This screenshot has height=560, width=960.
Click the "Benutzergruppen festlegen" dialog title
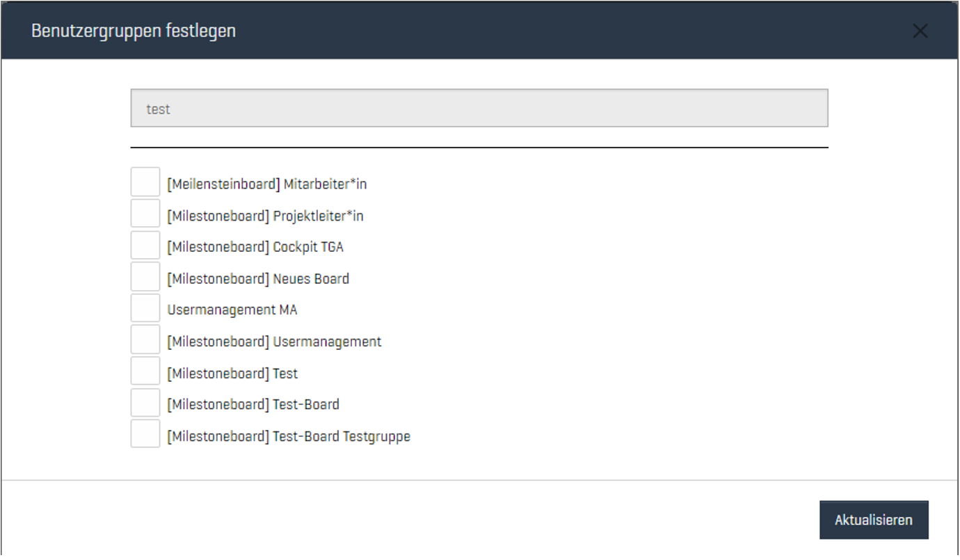tap(134, 31)
